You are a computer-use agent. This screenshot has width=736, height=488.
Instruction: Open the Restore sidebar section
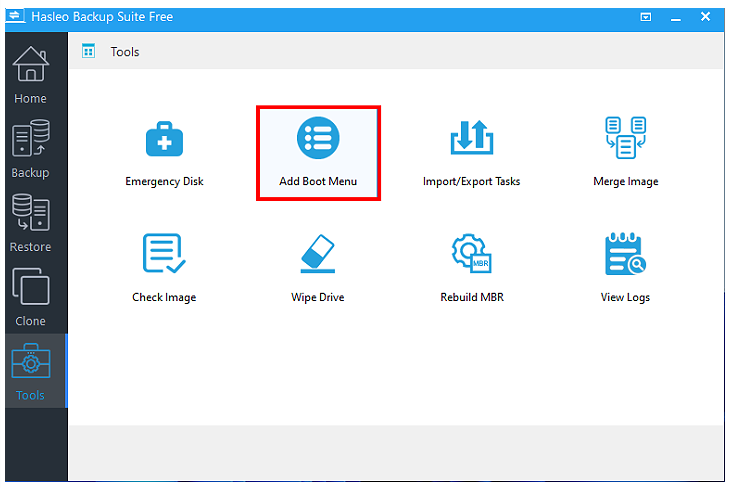point(31,223)
